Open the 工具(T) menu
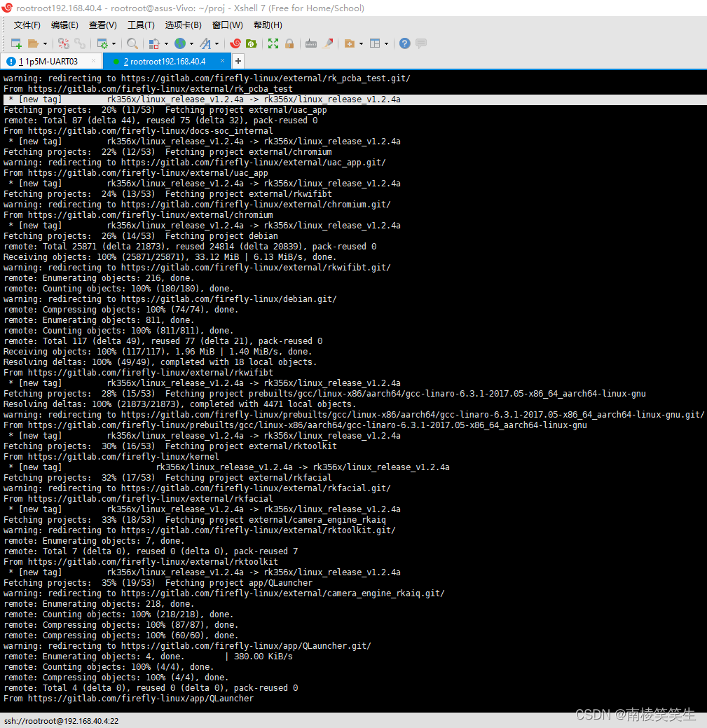The image size is (707, 728). pos(141,25)
